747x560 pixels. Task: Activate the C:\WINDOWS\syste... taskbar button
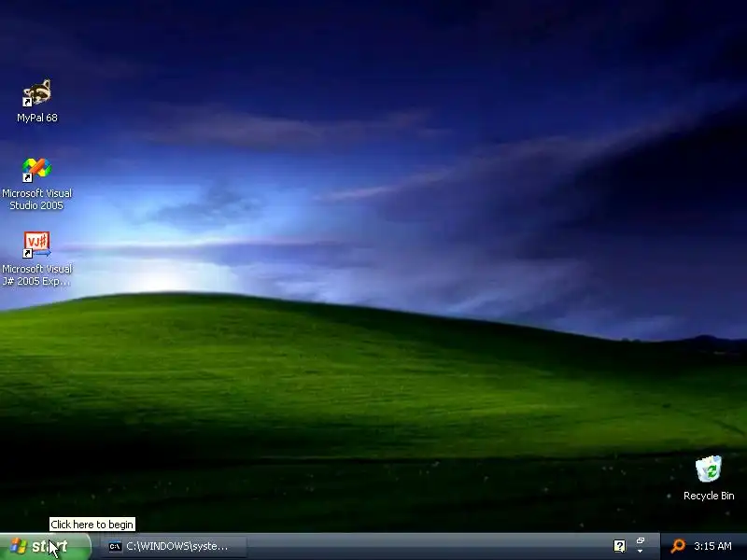point(174,546)
